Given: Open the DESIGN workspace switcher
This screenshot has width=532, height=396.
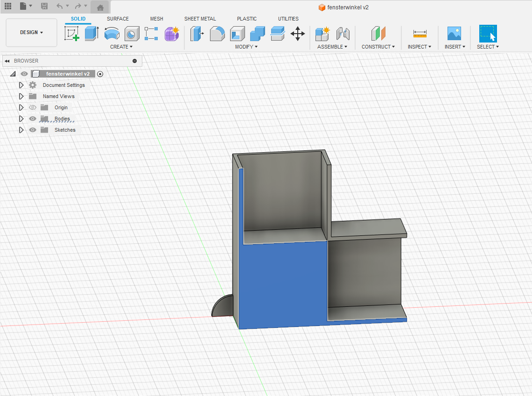Looking at the screenshot, I should coord(31,33).
